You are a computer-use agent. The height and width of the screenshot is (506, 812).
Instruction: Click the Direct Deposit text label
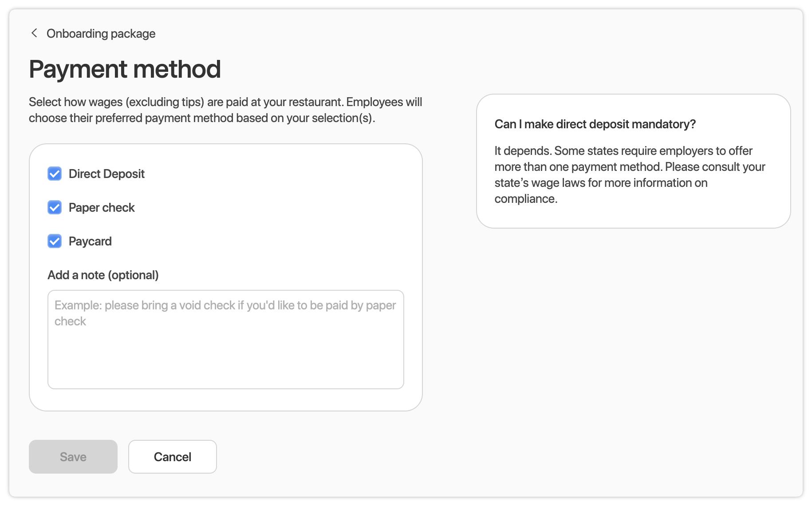106,174
